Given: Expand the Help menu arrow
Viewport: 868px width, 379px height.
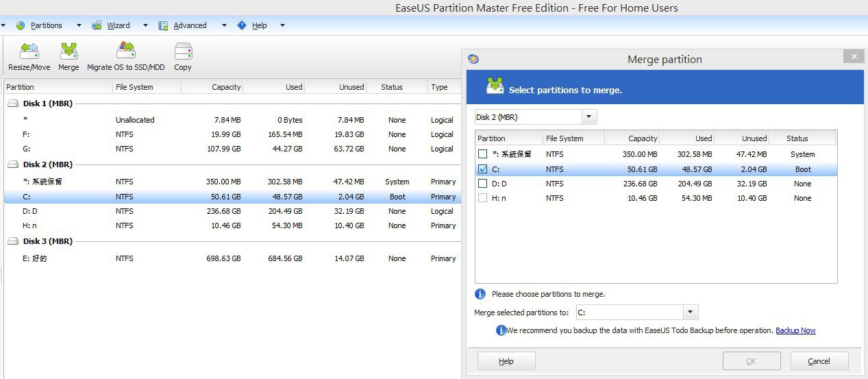Looking at the screenshot, I should 282,25.
